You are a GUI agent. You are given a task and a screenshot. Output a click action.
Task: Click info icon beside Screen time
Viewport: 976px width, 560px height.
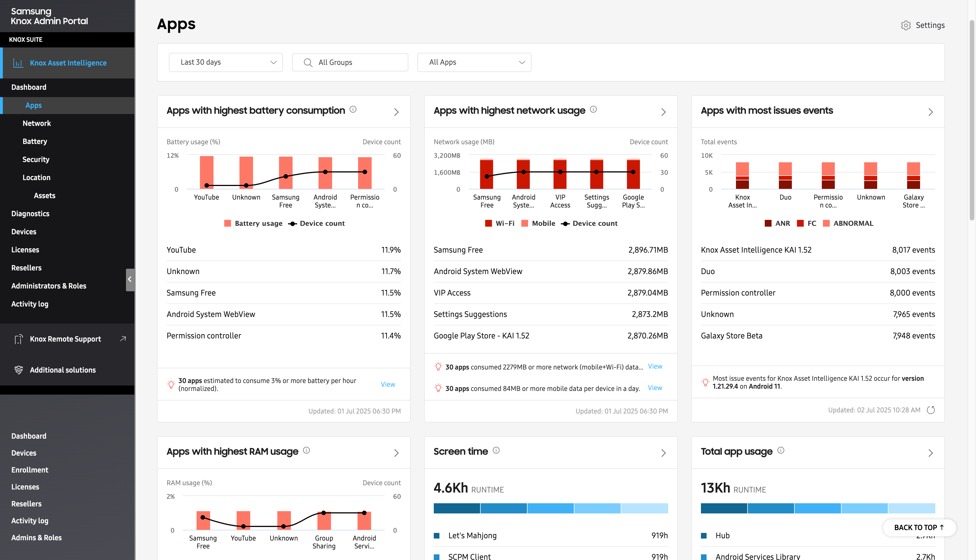[496, 450]
